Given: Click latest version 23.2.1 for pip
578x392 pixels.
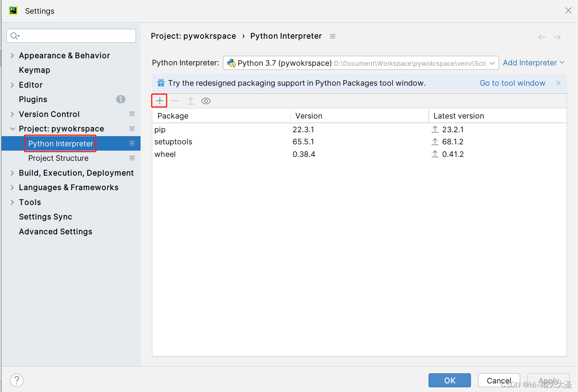Looking at the screenshot, I should click(453, 129).
